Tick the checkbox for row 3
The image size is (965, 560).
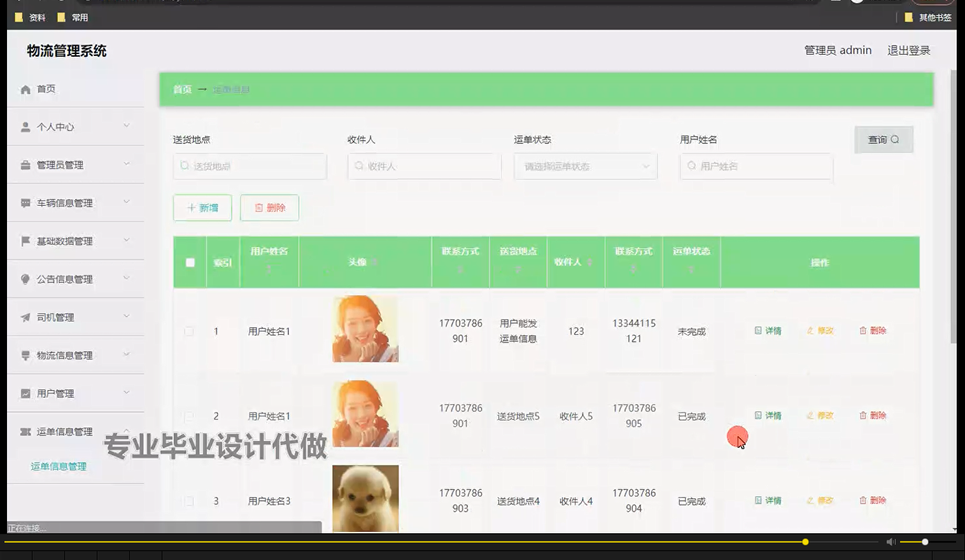click(189, 500)
